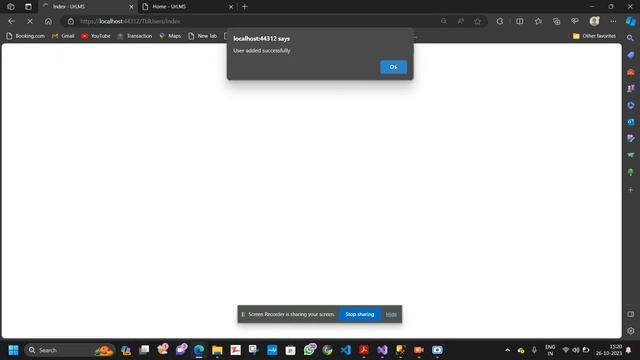
Task: Open the Favorites hub icon
Action: point(538,21)
